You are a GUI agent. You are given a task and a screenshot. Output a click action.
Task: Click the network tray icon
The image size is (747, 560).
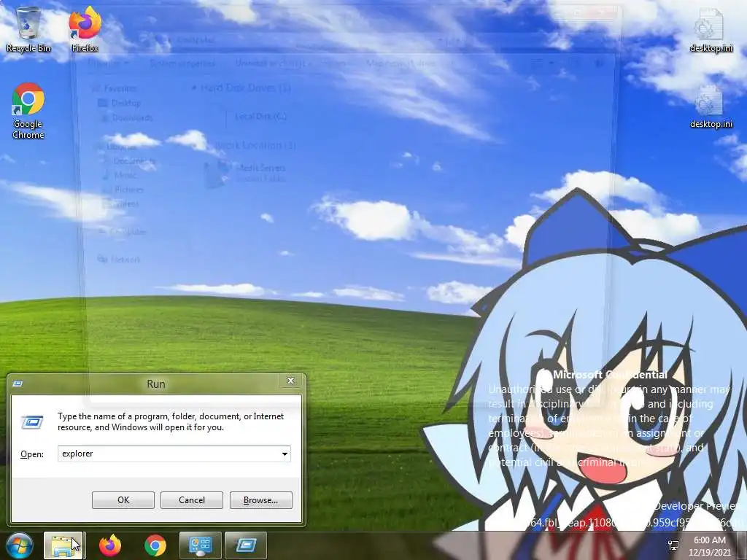point(673,545)
